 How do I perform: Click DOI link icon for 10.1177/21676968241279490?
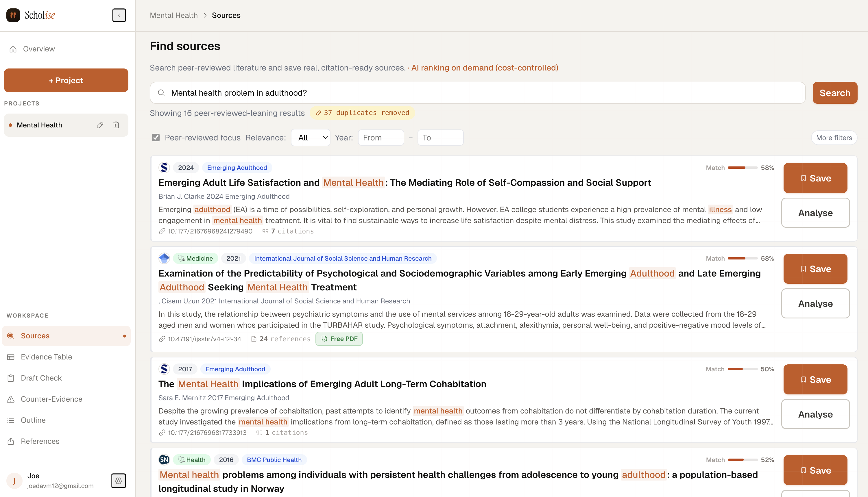click(x=162, y=231)
